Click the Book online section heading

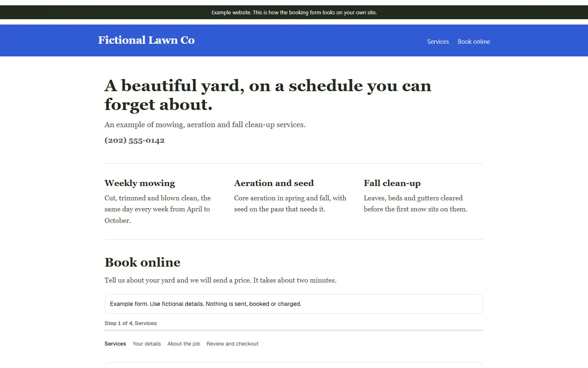pyautogui.click(x=143, y=262)
